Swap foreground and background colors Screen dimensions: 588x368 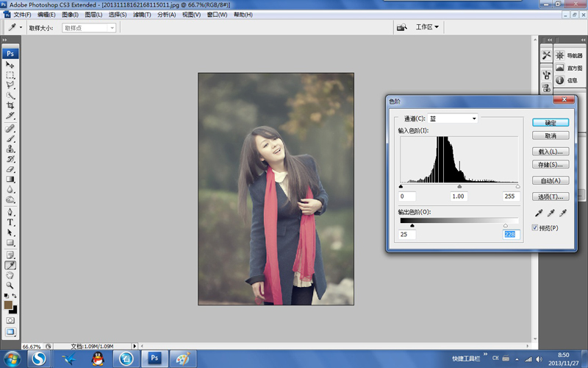click(x=14, y=296)
